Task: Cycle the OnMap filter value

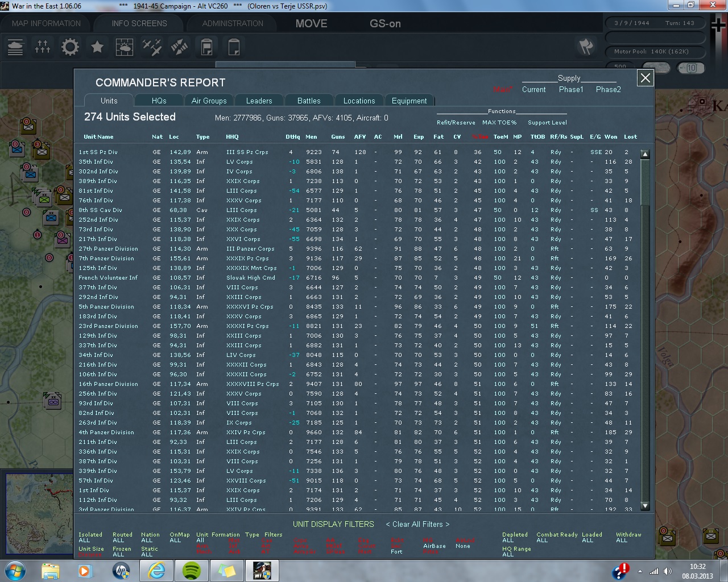Action: tap(175, 541)
